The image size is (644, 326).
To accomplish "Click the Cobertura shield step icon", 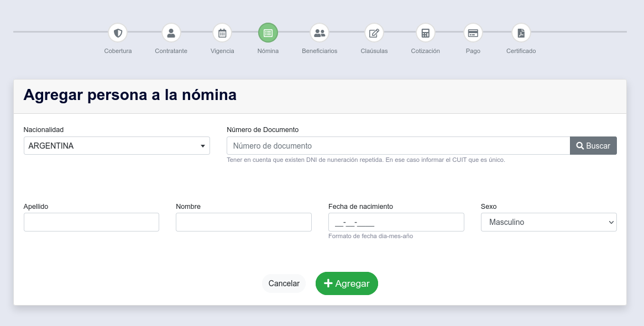I will (118, 33).
